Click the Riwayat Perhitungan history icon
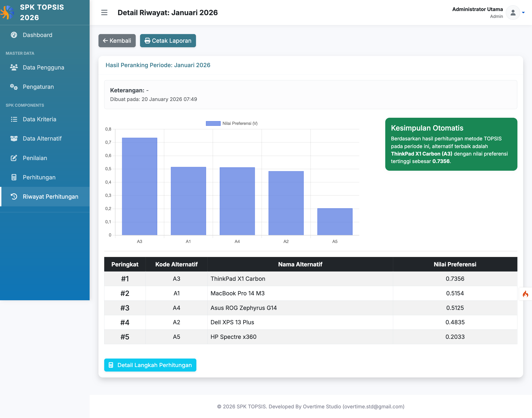The image size is (532, 418). pos(14,196)
